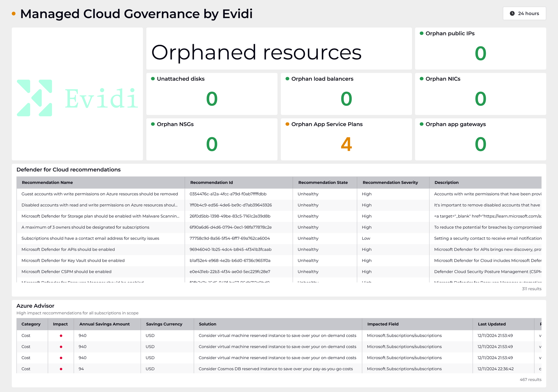The height and width of the screenshot is (392, 558).
Task: Click the clock icon in the time picker
Action: pyautogui.click(x=512, y=13)
